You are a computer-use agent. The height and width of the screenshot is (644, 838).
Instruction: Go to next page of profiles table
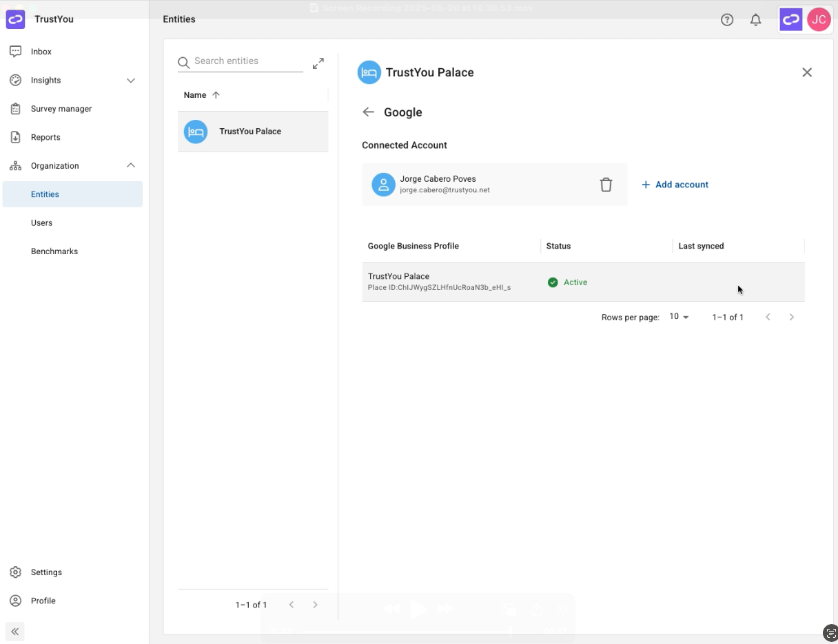(x=792, y=317)
